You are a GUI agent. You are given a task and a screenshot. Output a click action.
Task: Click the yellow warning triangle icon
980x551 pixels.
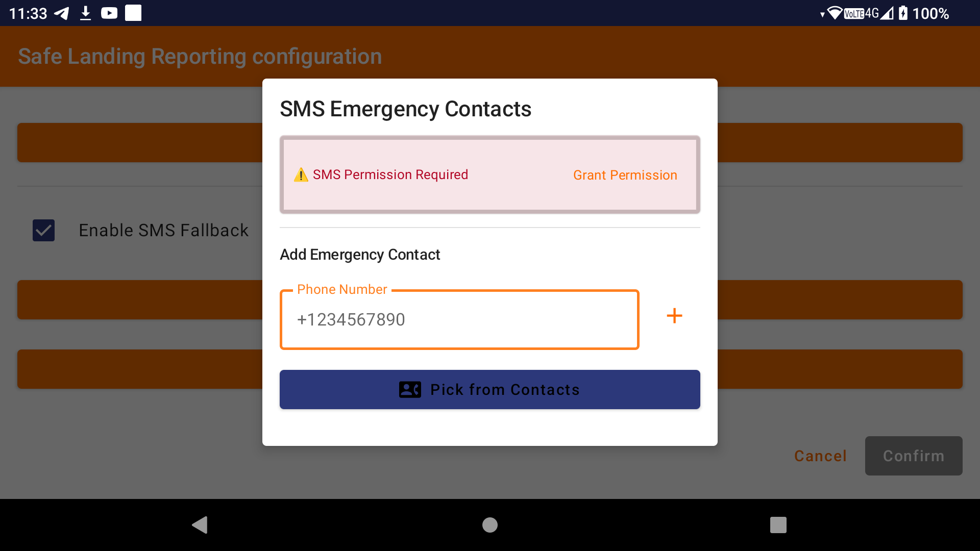tap(301, 175)
